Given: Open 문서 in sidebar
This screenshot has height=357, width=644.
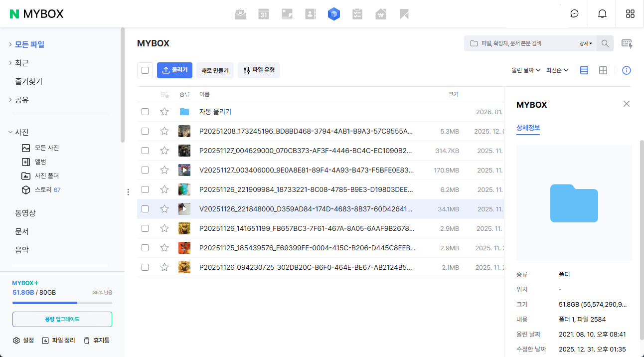Looking at the screenshot, I should [x=22, y=232].
